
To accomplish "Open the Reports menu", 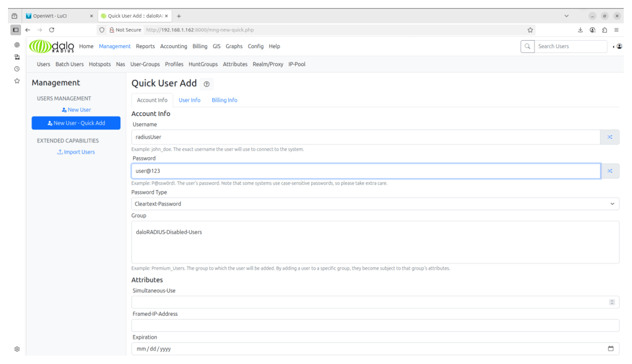I will 145,46.
